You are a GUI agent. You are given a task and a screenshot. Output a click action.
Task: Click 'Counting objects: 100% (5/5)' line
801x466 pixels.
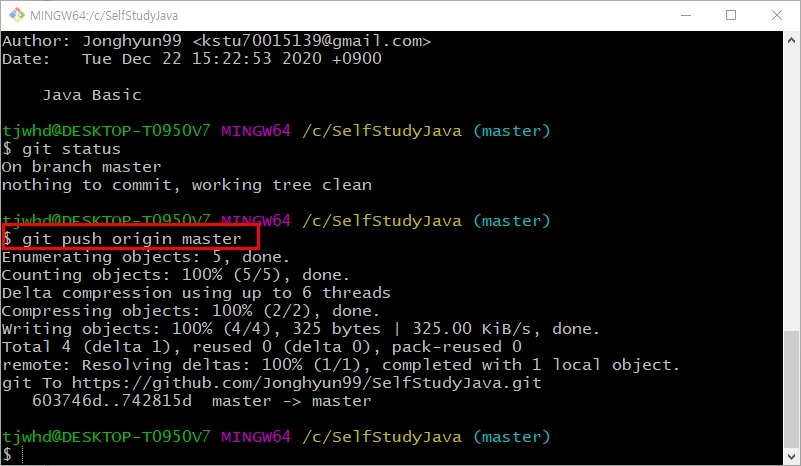tap(176, 275)
